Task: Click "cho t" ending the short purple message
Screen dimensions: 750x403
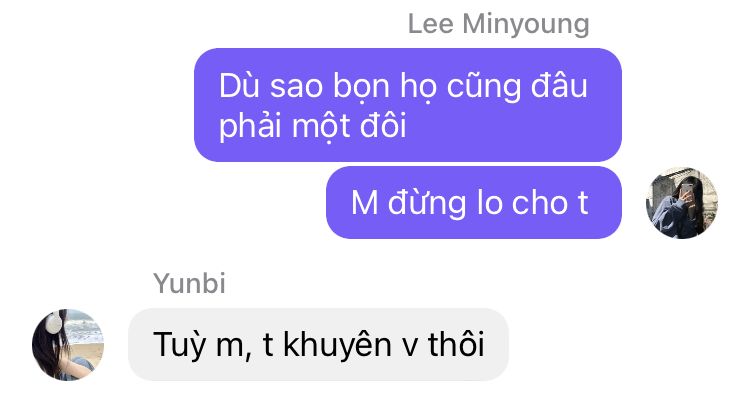Action: [550, 203]
